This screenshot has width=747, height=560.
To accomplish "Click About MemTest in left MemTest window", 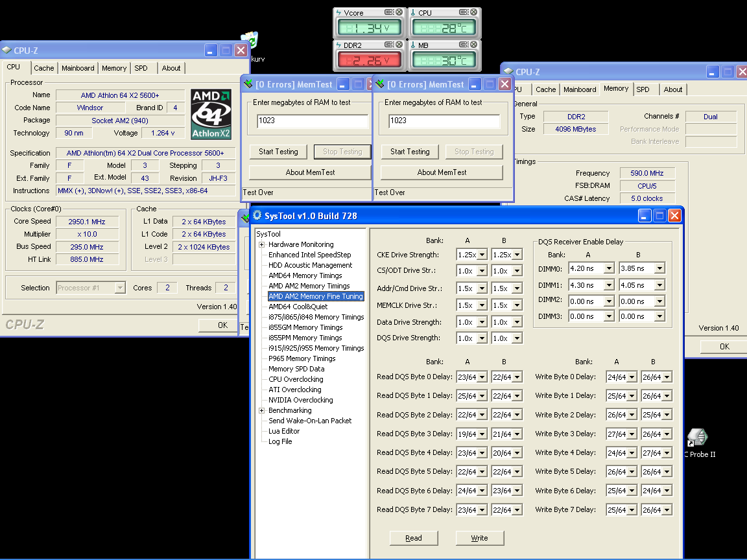I will pyautogui.click(x=310, y=172).
